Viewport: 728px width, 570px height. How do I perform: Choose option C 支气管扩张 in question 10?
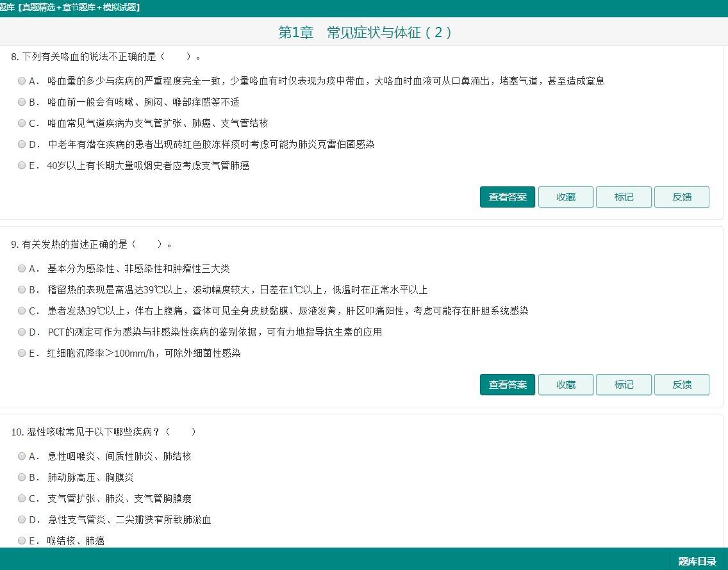coord(22,499)
